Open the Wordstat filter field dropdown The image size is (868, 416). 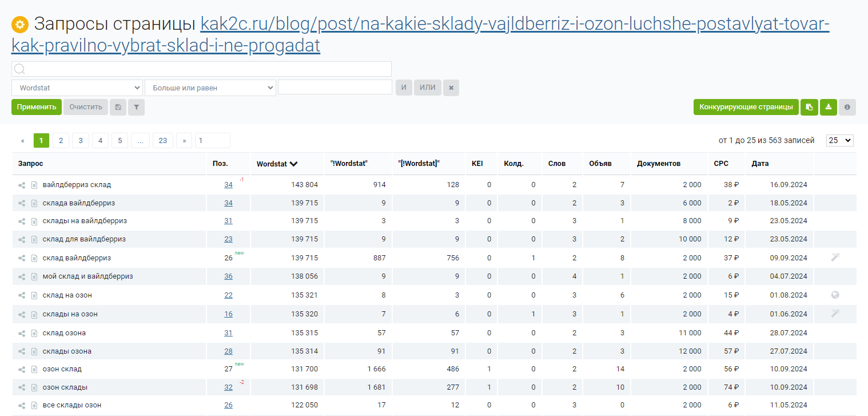tap(77, 88)
